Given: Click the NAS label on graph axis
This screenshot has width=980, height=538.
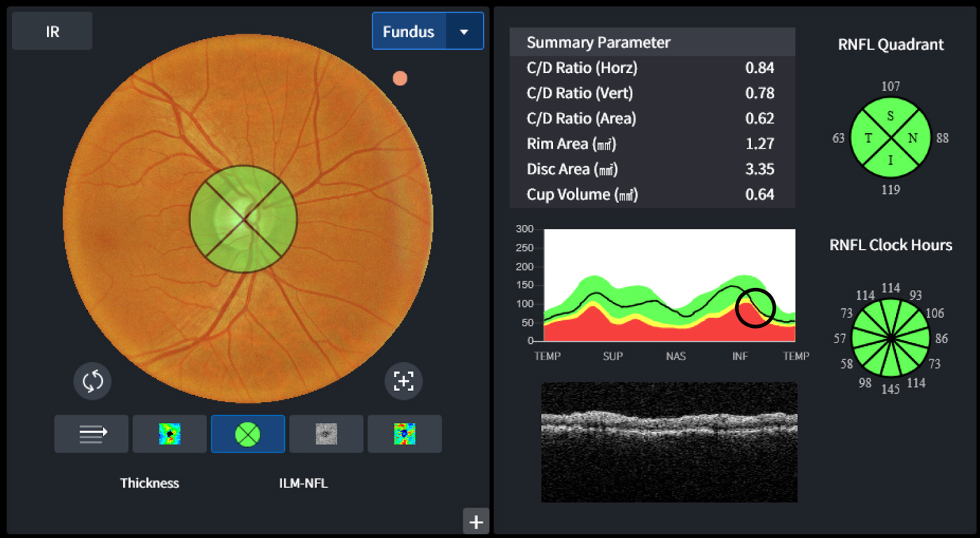Looking at the screenshot, I should [676, 357].
